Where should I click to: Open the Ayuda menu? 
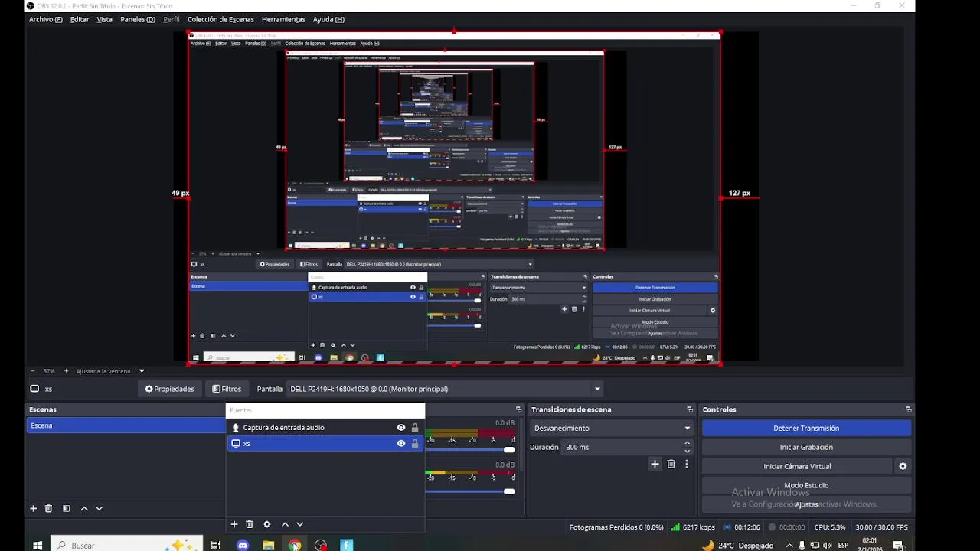pos(328,19)
